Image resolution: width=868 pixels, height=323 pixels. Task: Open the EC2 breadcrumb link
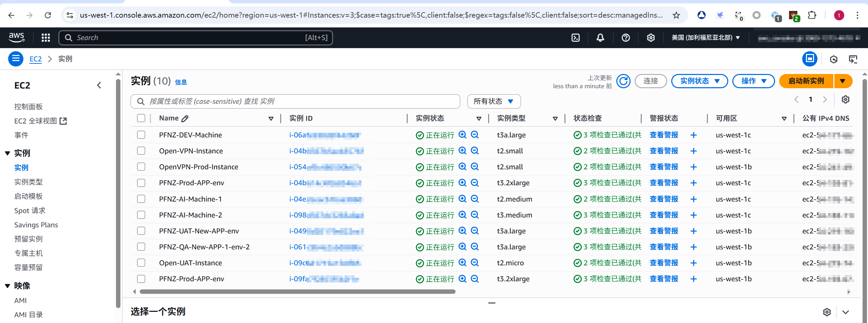click(x=36, y=59)
